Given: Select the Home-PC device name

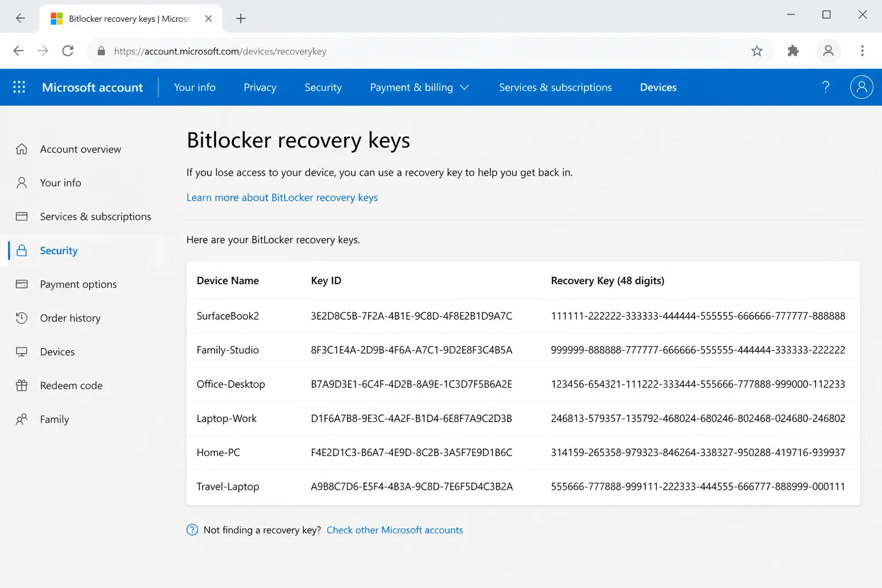Looking at the screenshot, I should pyautogui.click(x=218, y=452).
